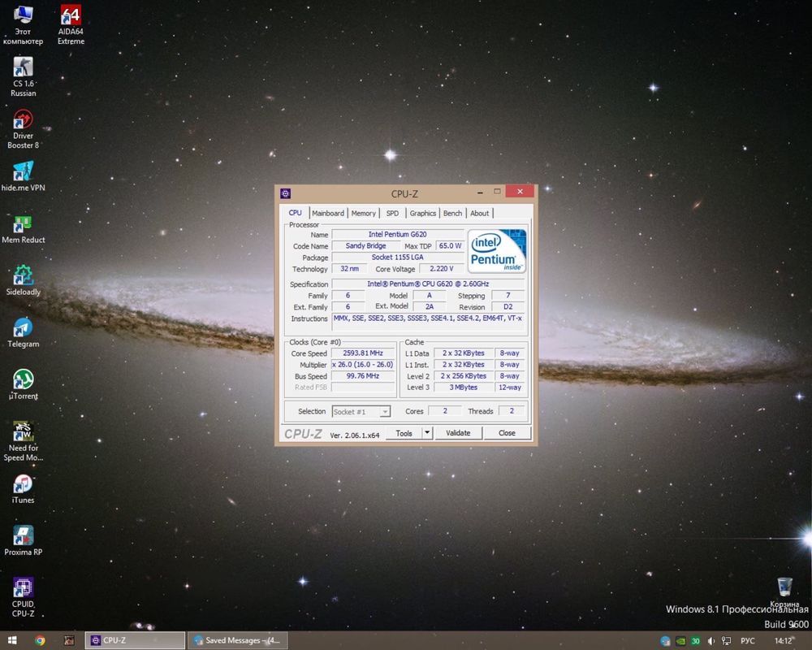
Task: Select the Need for Speed desktop shortcut
Action: tap(24, 441)
